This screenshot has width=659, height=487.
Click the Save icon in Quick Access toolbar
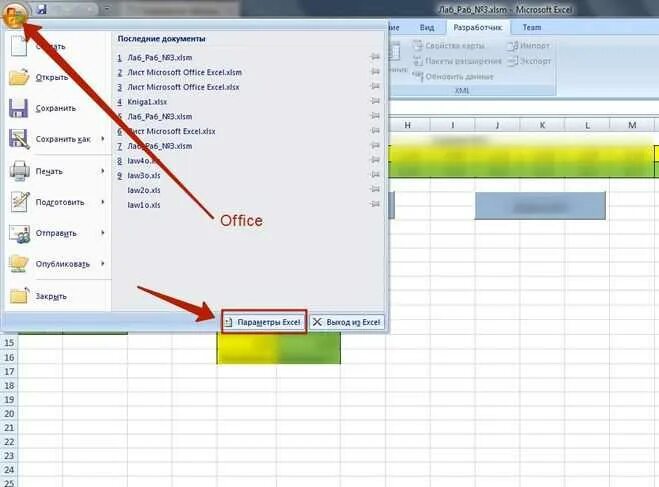[x=42, y=9]
